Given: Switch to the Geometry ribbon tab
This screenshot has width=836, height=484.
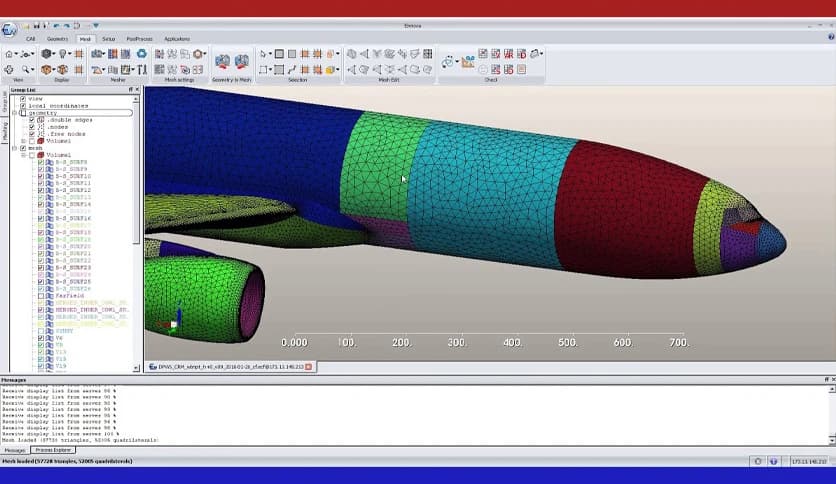Looking at the screenshot, I should point(58,39).
